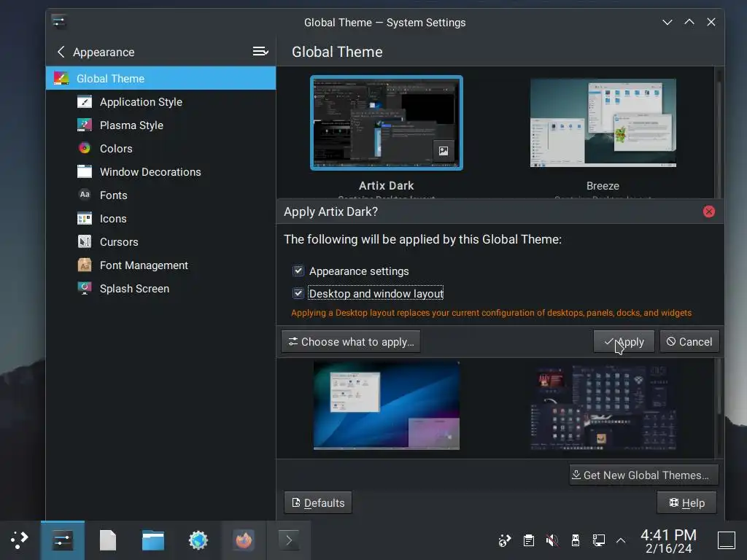
Task: Select the dark icon-grid theme thumbnail
Action: 603,407
